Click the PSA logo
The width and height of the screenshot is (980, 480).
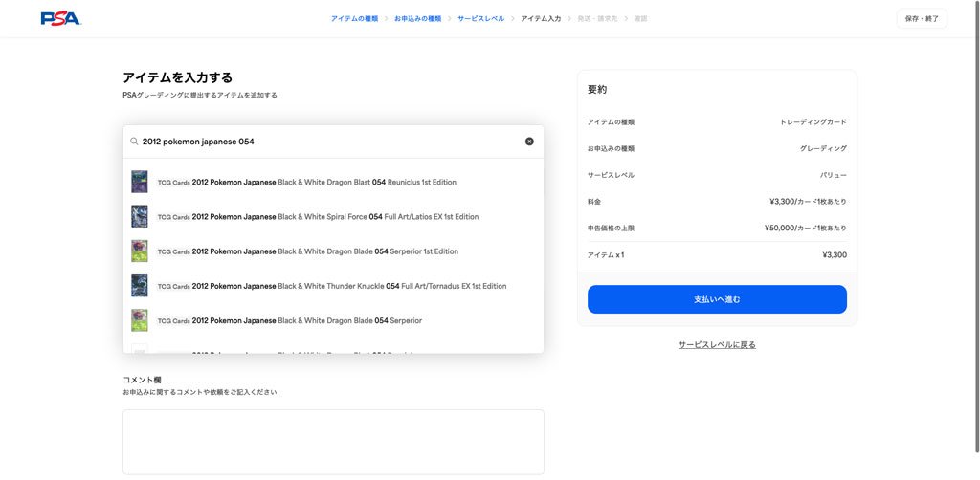point(60,19)
